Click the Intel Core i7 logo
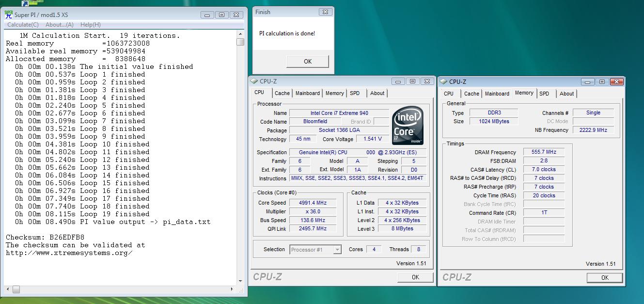This screenshot has height=304, width=644. click(408, 126)
